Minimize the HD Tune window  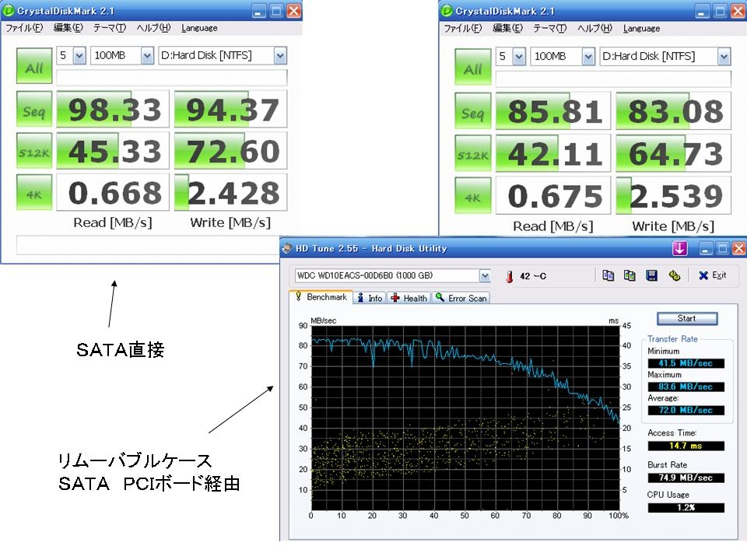point(706,248)
